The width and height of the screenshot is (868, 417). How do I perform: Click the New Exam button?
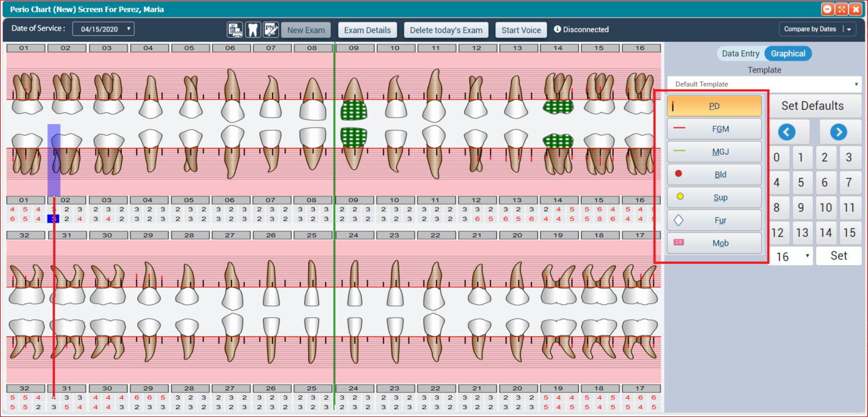click(x=306, y=30)
